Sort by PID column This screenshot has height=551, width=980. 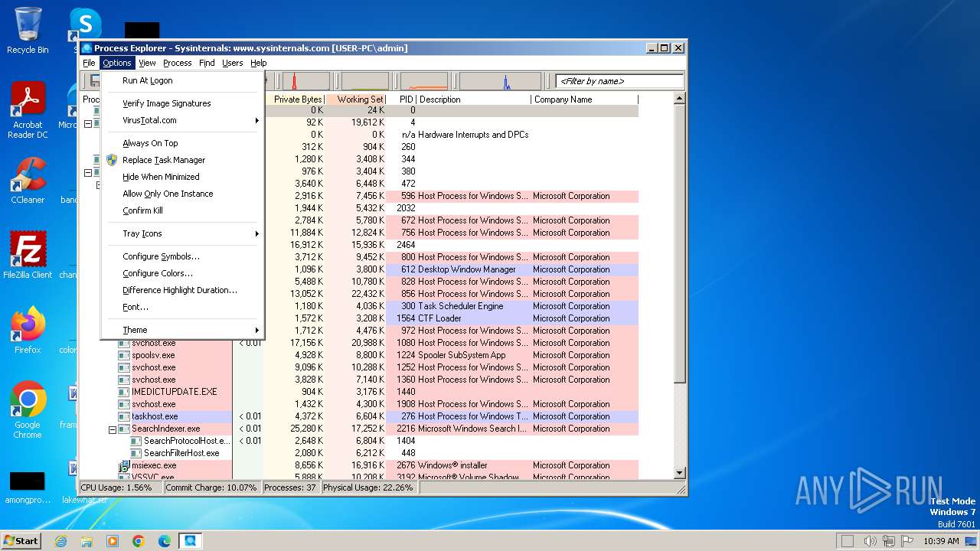(x=402, y=99)
